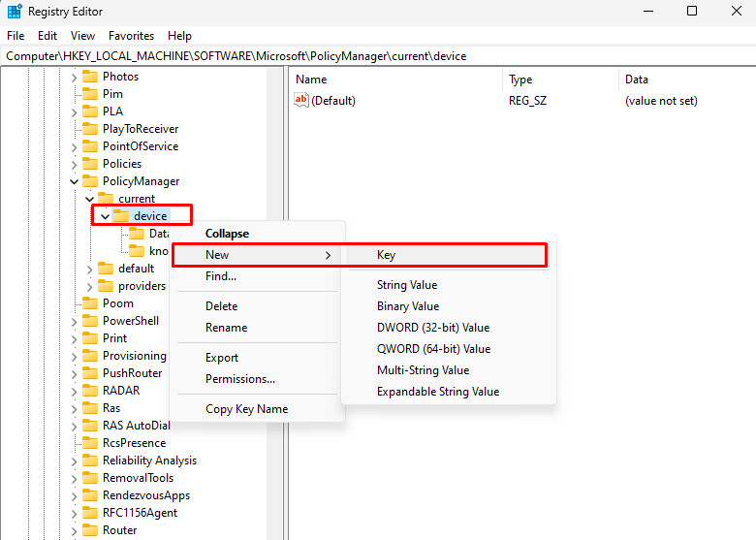Screen dimensions: 756x540
Task: Open the Help menu
Action: tap(179, 36)
